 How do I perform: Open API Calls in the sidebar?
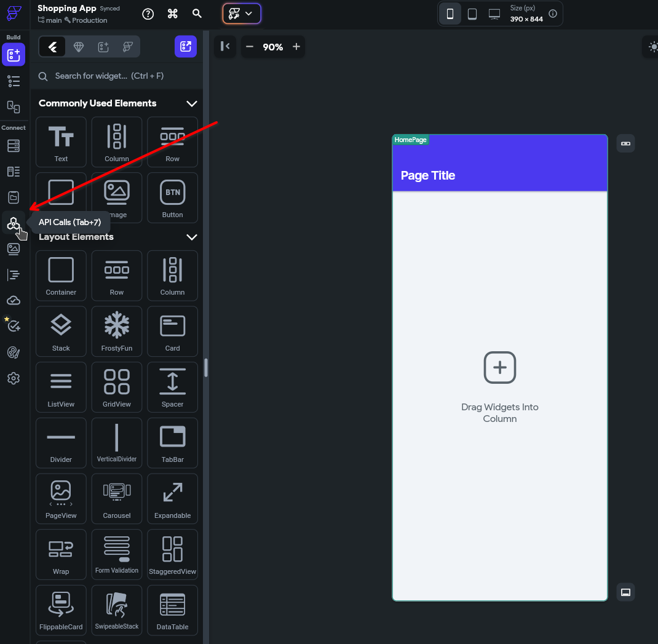click(14, 223)
